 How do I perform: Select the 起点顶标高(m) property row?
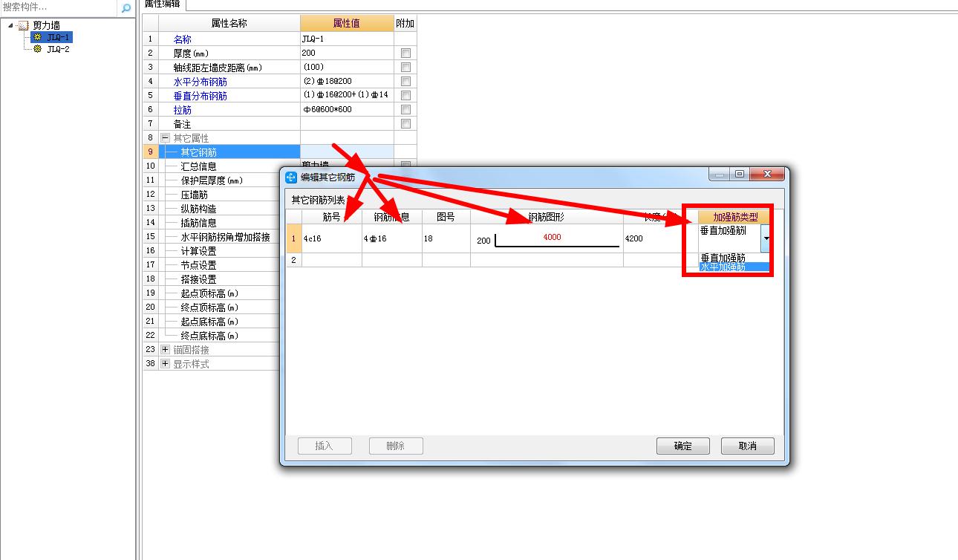[x=219, y=293]
